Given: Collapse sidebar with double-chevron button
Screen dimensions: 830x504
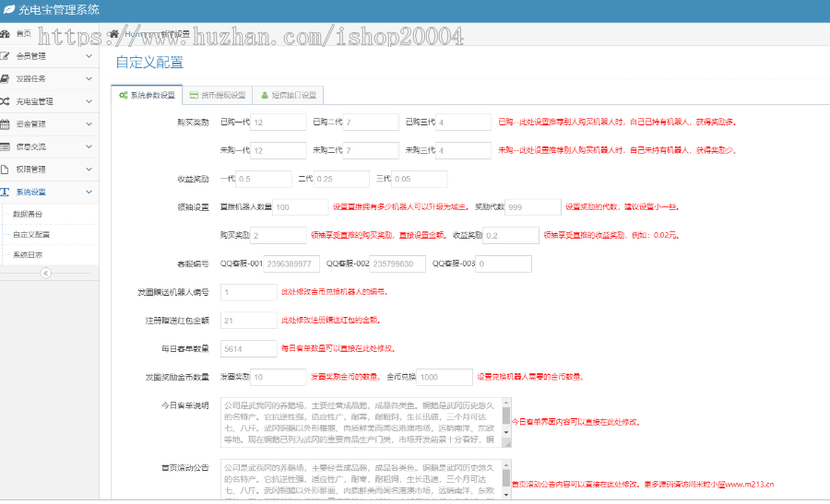Looking at the screenshot, I should pos(46,274).
